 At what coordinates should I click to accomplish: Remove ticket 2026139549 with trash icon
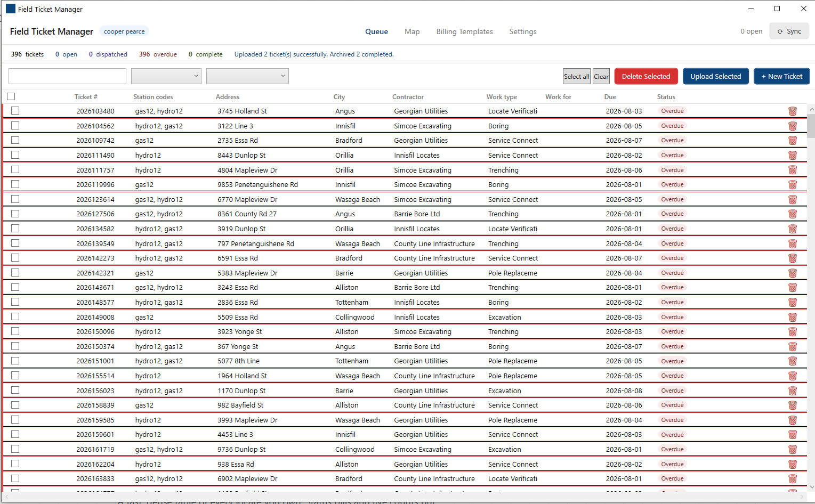pos(793,243)
